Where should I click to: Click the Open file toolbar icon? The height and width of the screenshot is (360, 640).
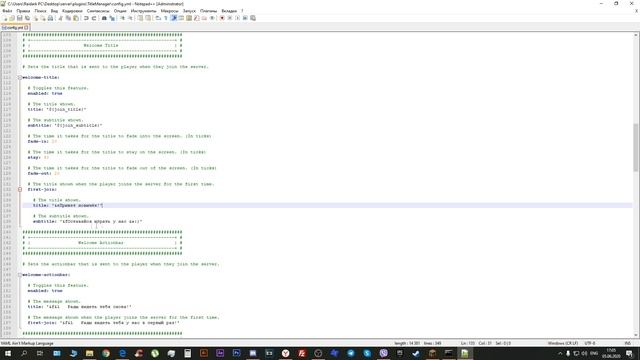12,18
